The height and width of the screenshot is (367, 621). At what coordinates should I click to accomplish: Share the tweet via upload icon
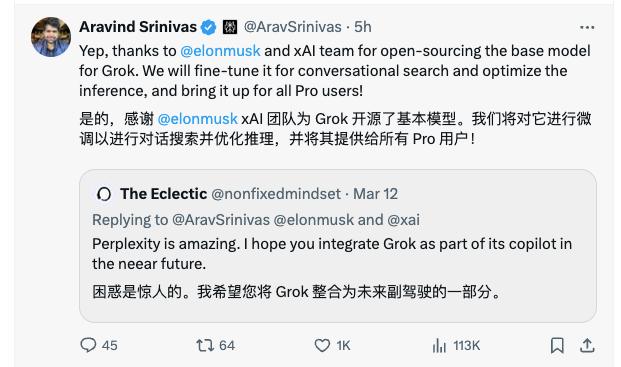(x=587, y=345)
